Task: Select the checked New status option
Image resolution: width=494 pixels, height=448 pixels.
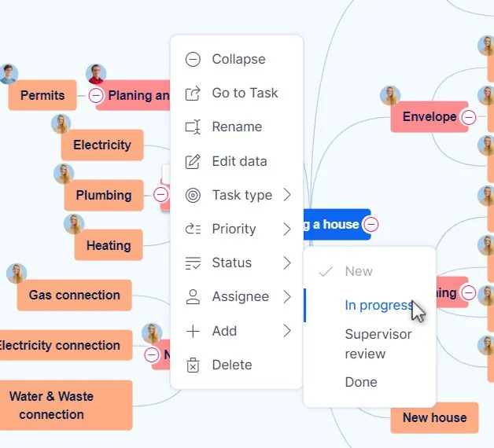Action: tap(358, 271)
